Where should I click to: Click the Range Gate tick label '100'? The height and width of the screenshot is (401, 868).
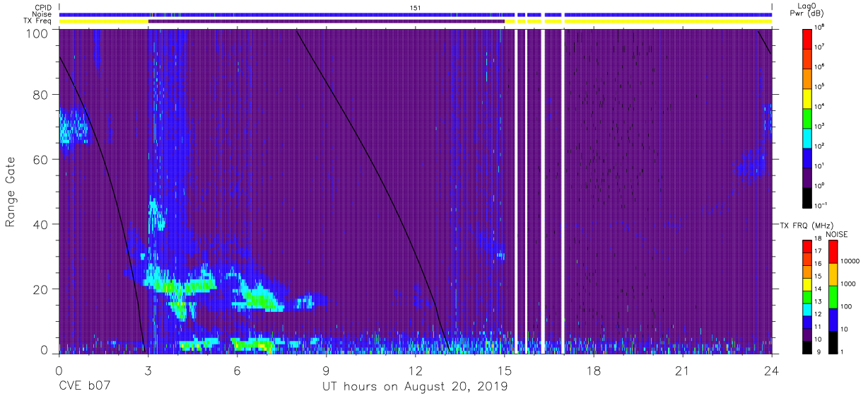point(38,33)
